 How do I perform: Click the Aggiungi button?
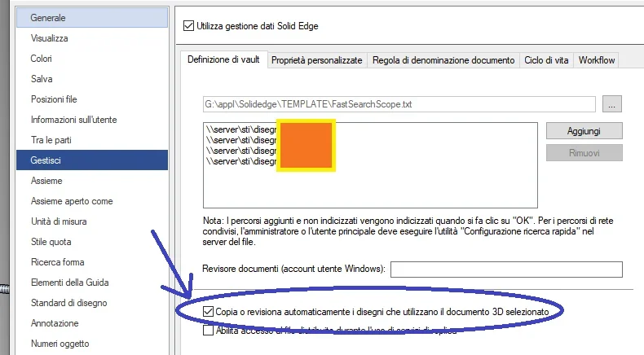coord(583,130)
